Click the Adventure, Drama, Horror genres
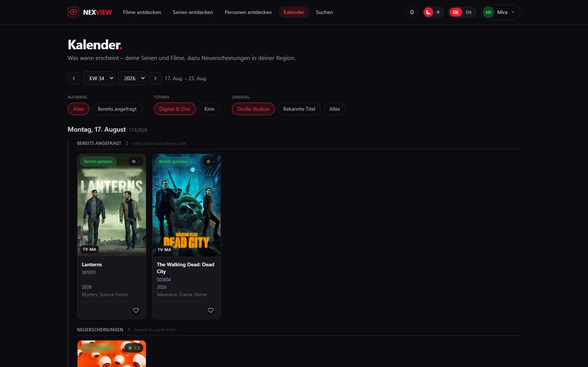The image size is (588, 367). click(x=182, y=295)
